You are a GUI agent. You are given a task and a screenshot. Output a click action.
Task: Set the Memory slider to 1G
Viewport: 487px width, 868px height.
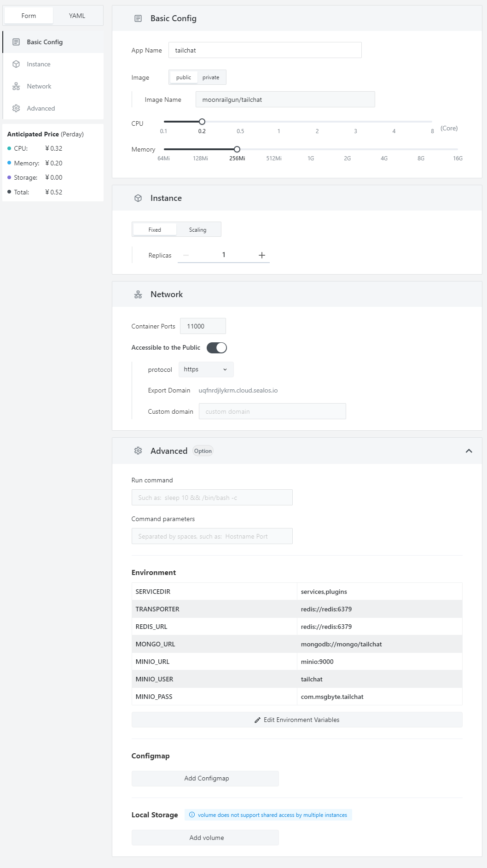coord(311,149)
